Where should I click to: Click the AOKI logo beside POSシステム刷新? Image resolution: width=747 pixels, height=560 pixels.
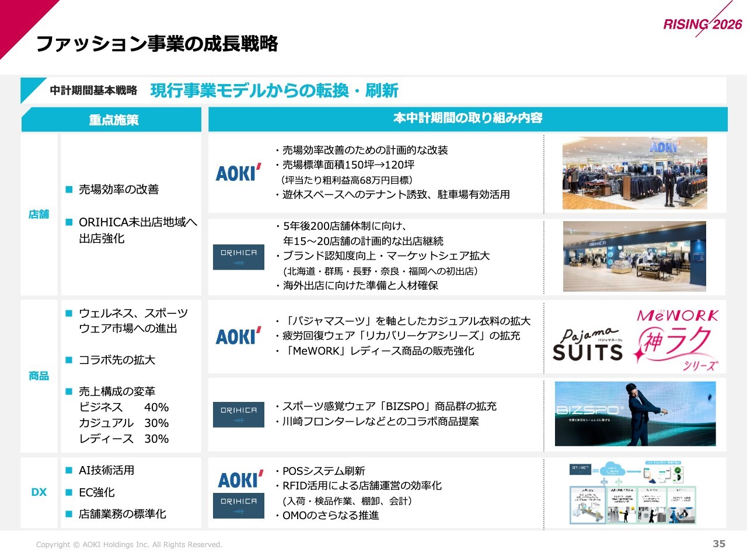point(240,480)
